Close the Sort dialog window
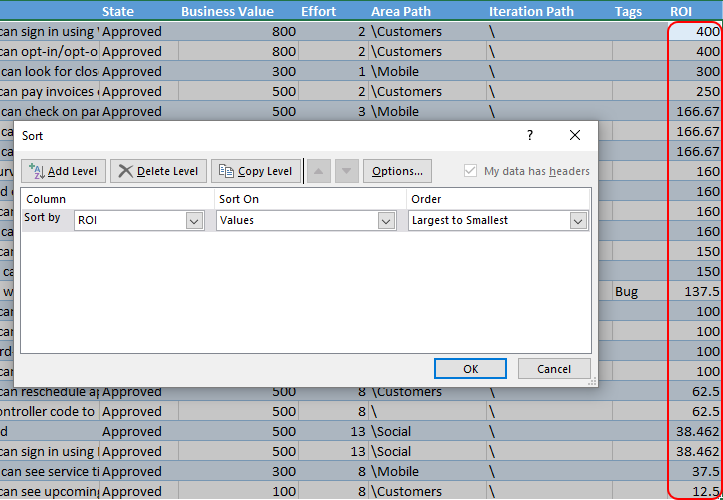This screenshot has height=500, width=723. 574,135
